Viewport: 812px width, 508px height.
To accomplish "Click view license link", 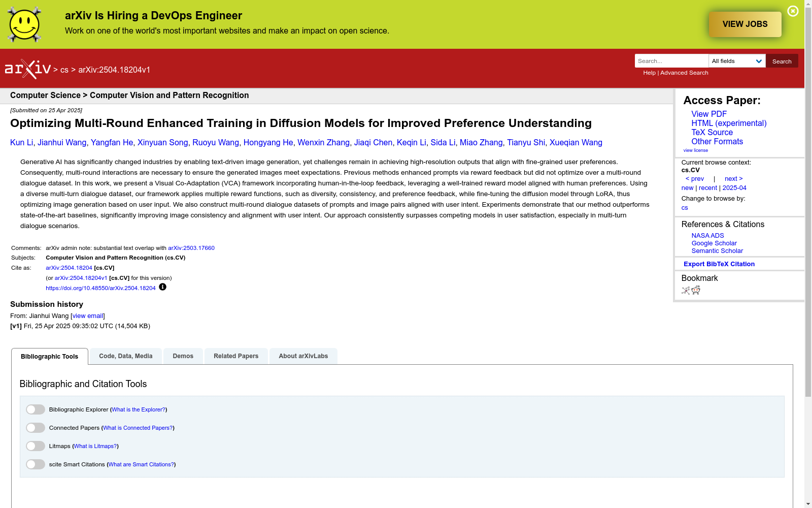I will click(x=696, y=150).
